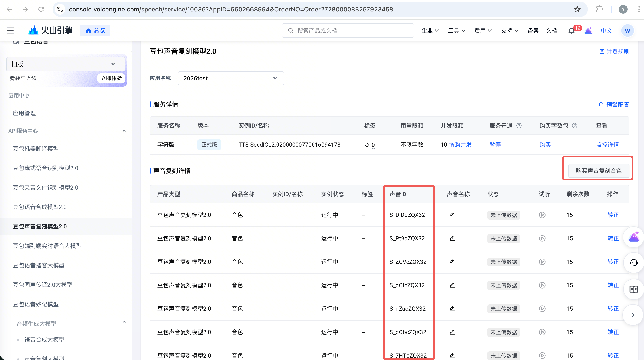Screen dimensions: 644x360
Task: Open the floating customer service headset button
Action: pyautogui.click(x=633, y=263)
